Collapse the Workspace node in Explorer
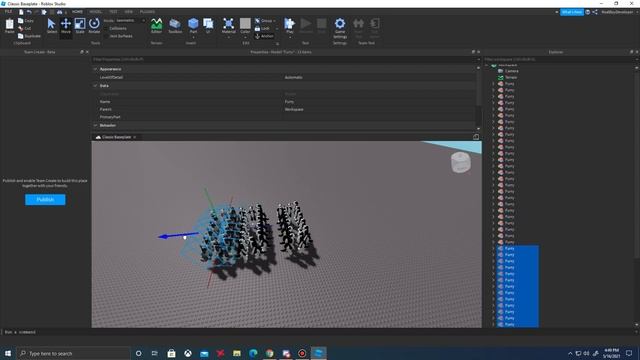 [x=487, y=65]
